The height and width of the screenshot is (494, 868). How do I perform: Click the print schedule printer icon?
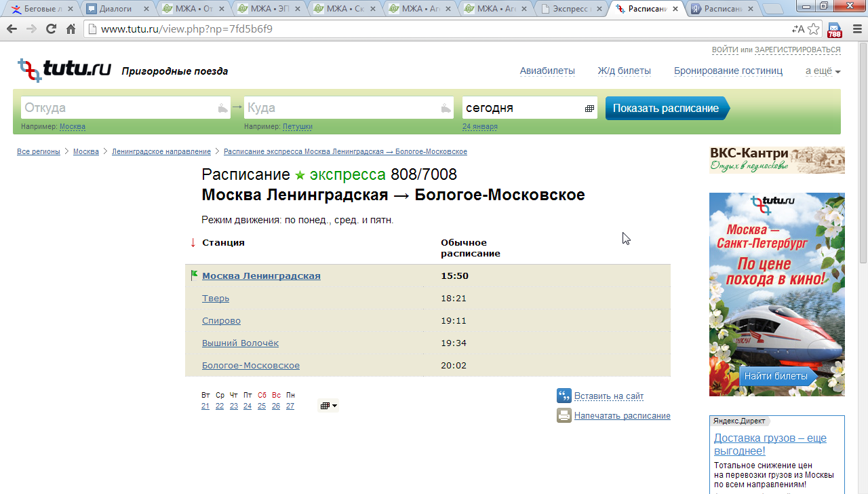click(x=564, y=415)
